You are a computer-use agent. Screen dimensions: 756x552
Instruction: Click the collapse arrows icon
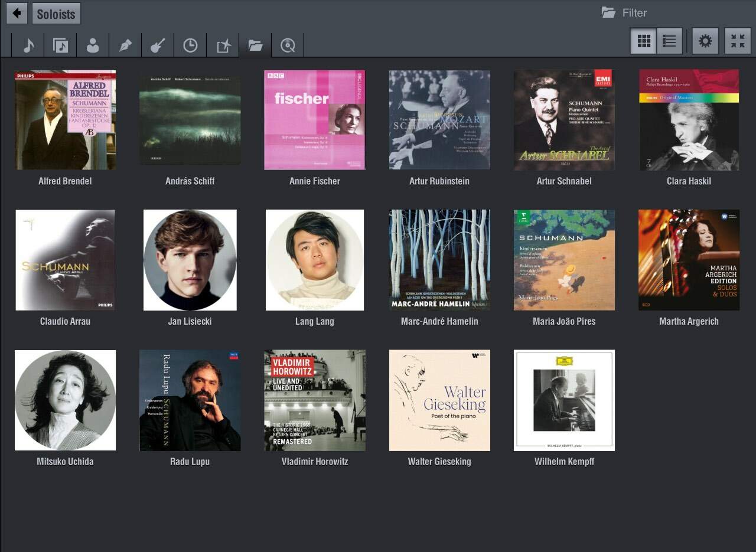tap(738, 41)
